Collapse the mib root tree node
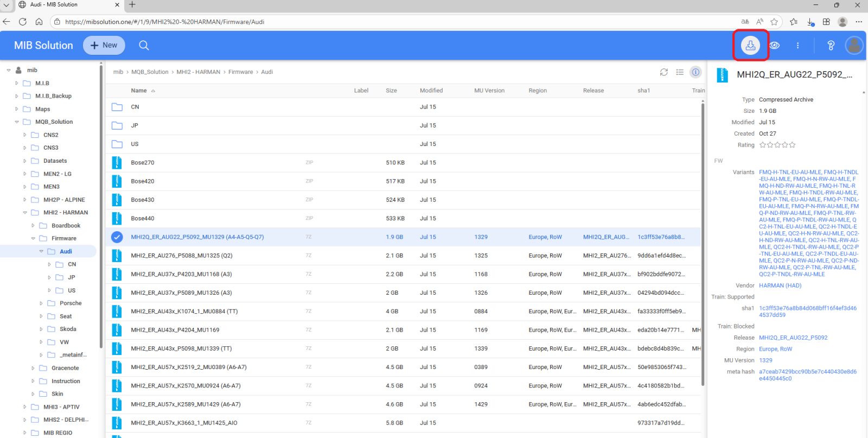Screen dimensions: 868x438 click(x=9, y=70)
